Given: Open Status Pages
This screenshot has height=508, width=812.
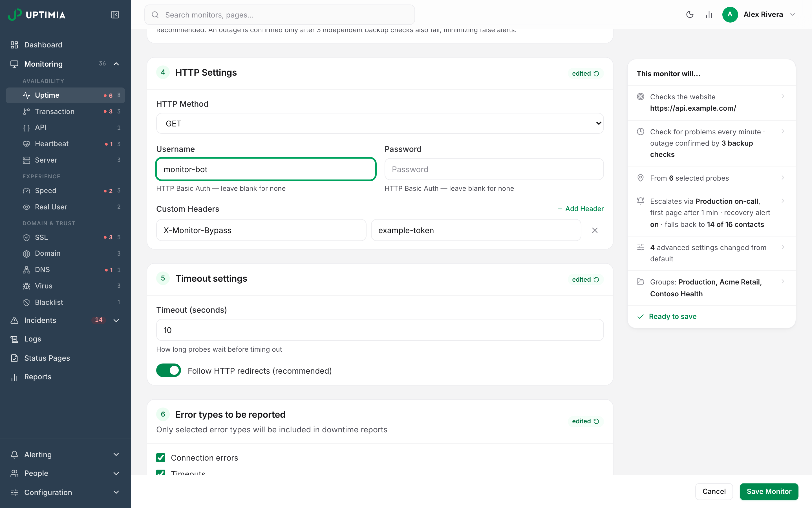Looking at the screenshot, I should click(65, 358).
